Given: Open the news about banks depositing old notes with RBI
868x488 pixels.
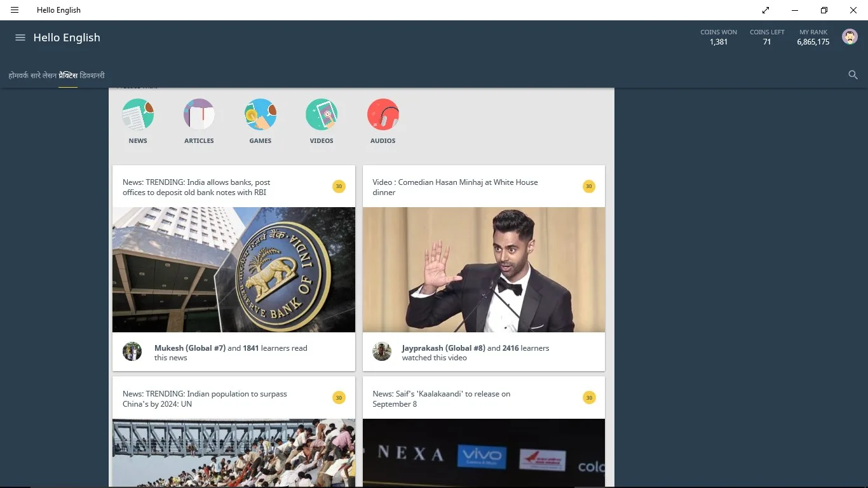Looking at the screenshot, I should coord(196,187).
